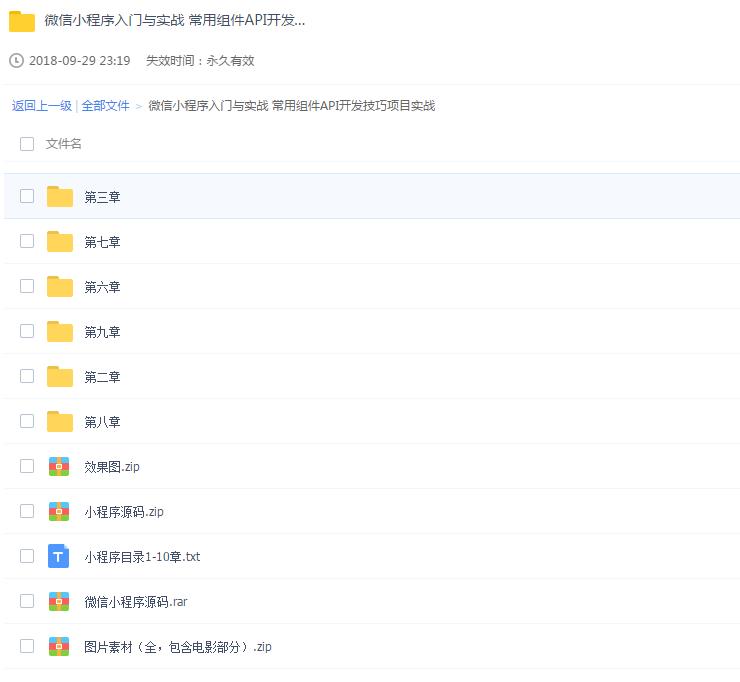
Task: Check the box for 第八章 folder
Action: pos(27,421)
